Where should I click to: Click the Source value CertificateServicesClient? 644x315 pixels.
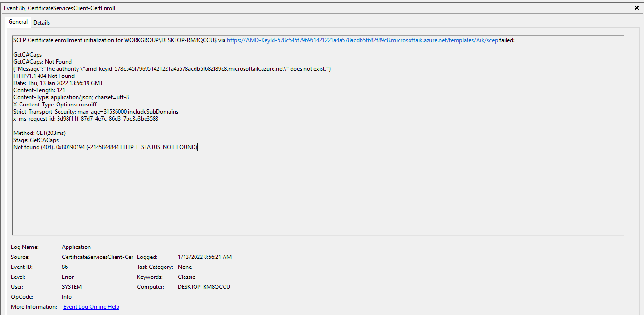click(97, 257)
